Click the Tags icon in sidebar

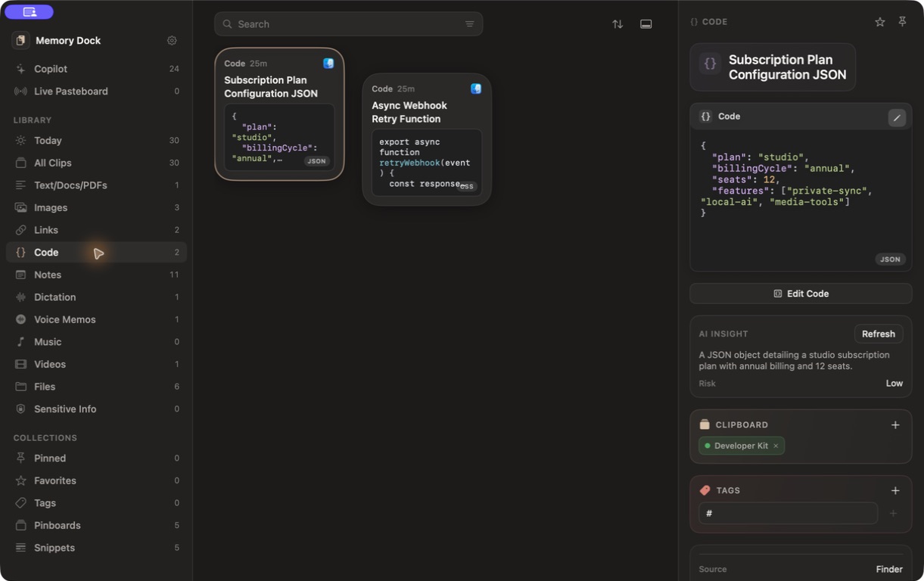point(20,503)
